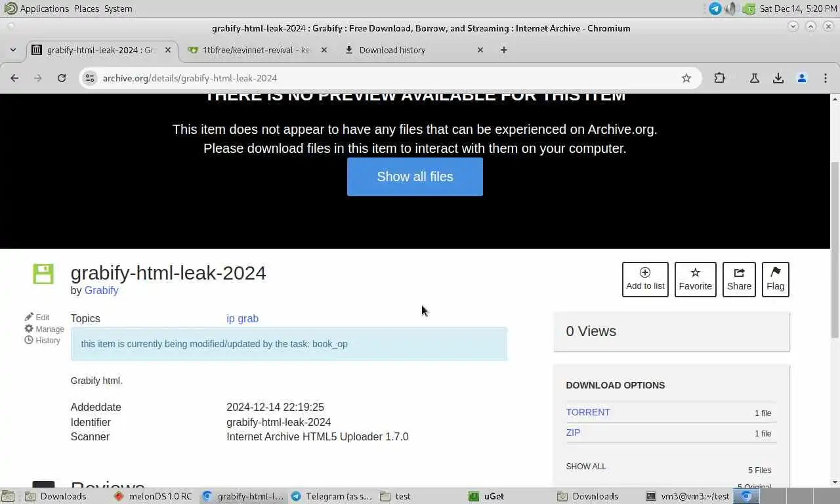Close the 1tbfree/kevinnet-revival tab
This screenshot has height=504, width=840.
(x=324, y=50)
